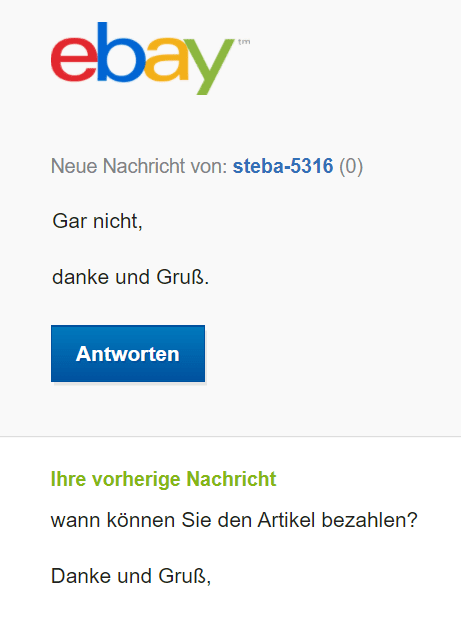The image size is (461, 626).
Task: Click the tm trademark symbol beside logo
Action: click(x=244, y=42)
